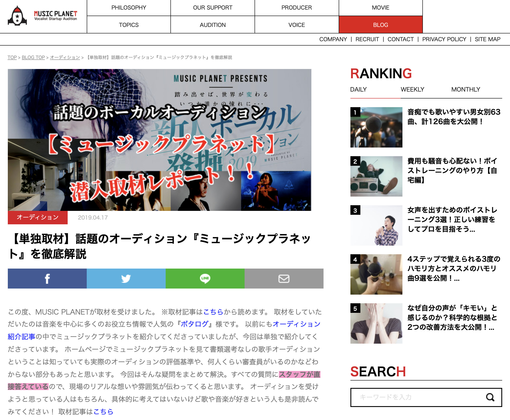
Task: Click the red オーディション category tag
Action: coord(38,217)
